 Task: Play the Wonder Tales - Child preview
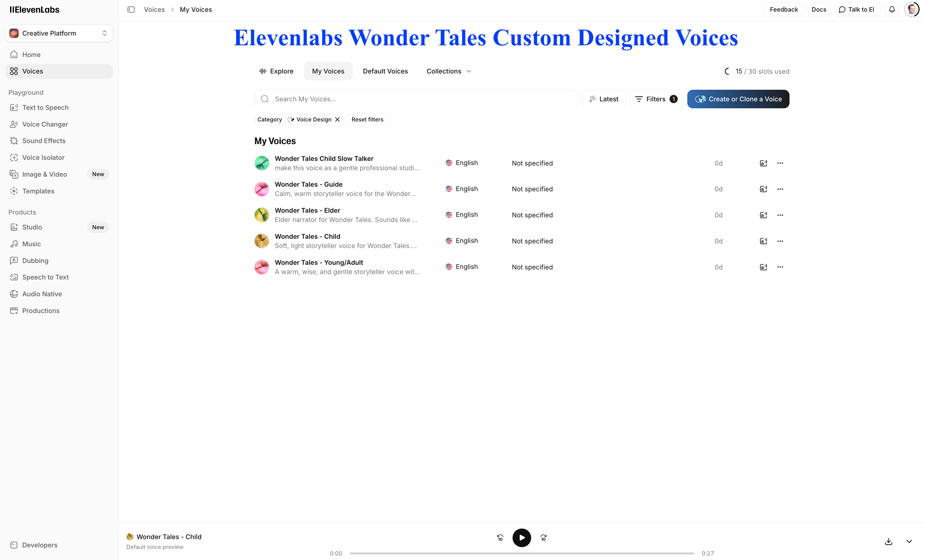coord(521,538)
